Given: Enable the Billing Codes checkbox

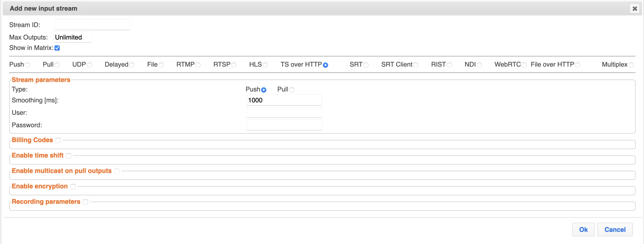Looking at the screenshot, I should (58, 140).
